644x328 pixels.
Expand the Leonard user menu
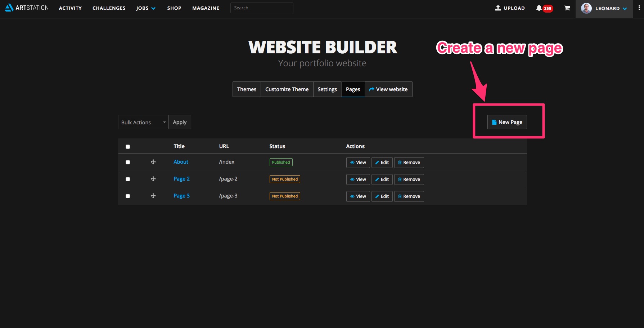(611, 8)
